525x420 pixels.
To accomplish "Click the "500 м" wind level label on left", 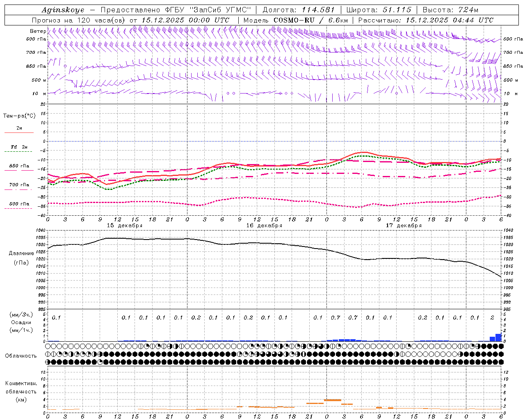I will coord(39,80).
